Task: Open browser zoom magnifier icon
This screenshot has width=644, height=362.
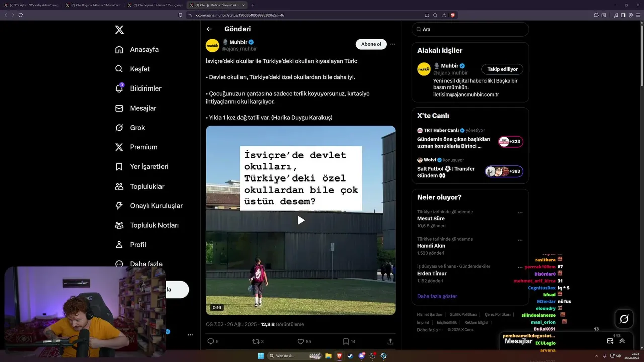Action: [435, 15]
